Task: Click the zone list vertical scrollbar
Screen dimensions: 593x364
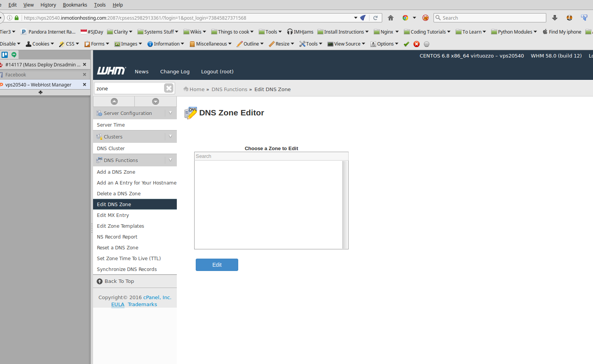Action: tap(345, 205)
